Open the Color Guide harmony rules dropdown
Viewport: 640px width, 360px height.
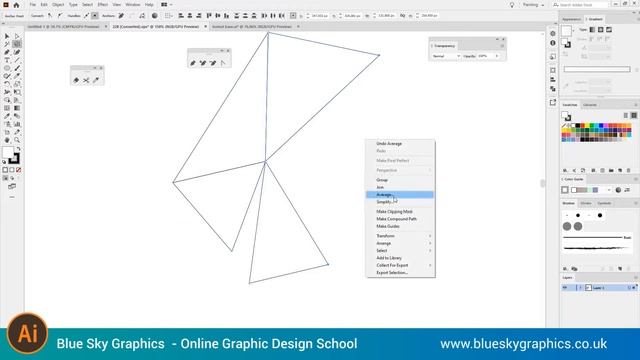[x=609, y=190]
